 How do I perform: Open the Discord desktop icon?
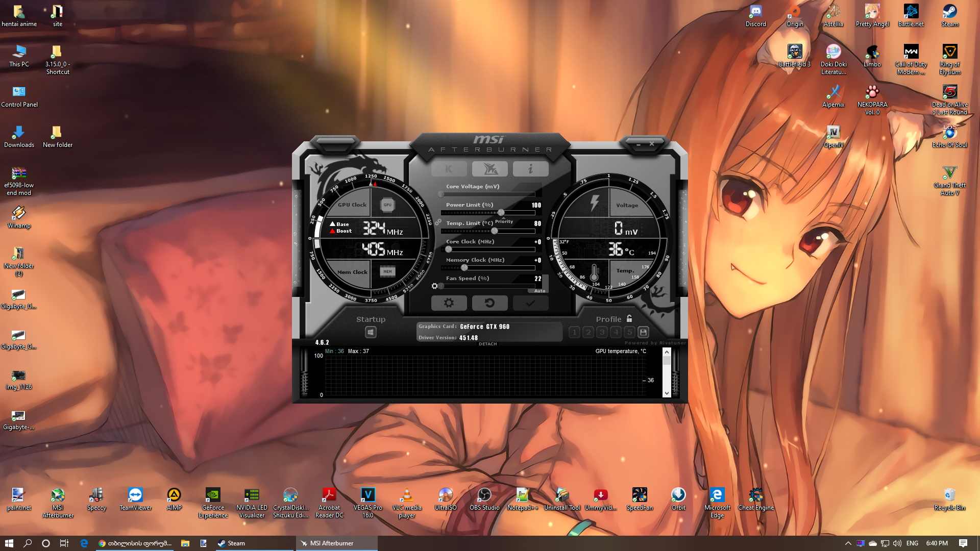click(756, 15)
